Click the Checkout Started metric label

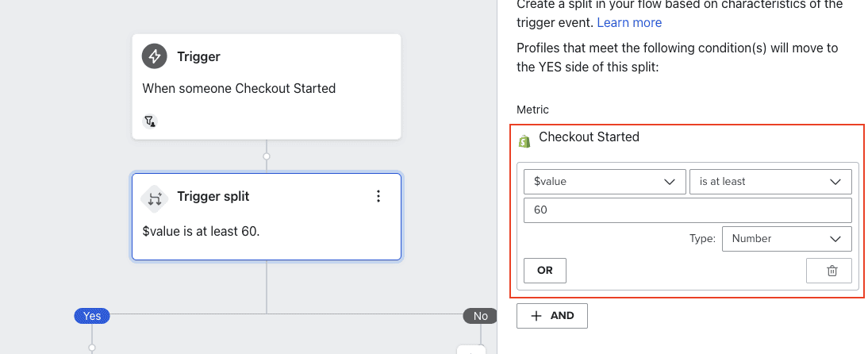coord(589,137)
